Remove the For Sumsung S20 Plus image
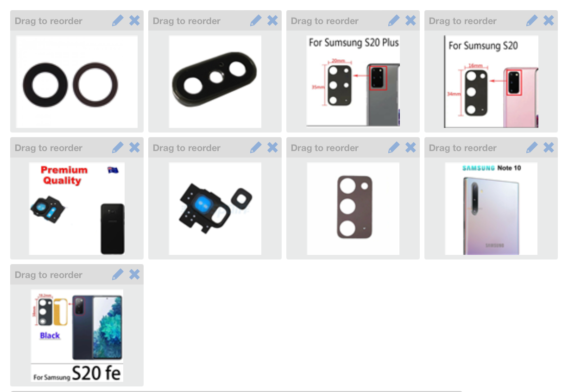The height and width of the screenshot is (392, 581). click(x=410, y=20)
